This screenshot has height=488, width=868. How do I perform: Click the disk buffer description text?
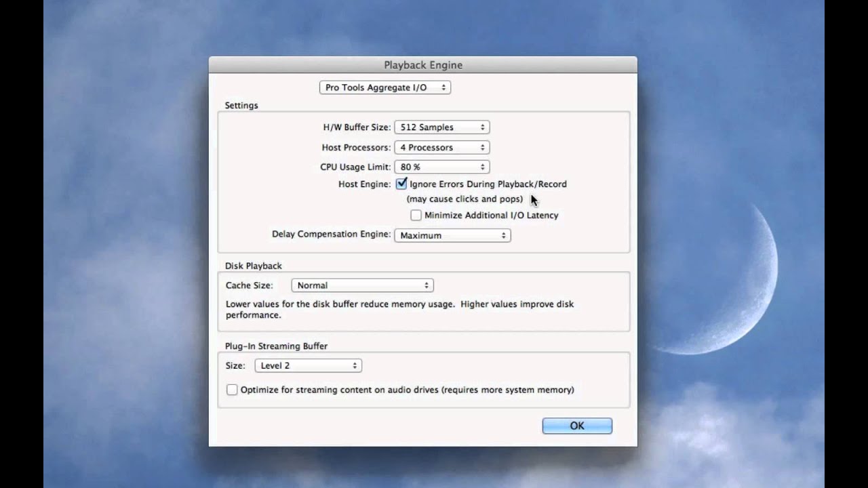coord(399,309)
